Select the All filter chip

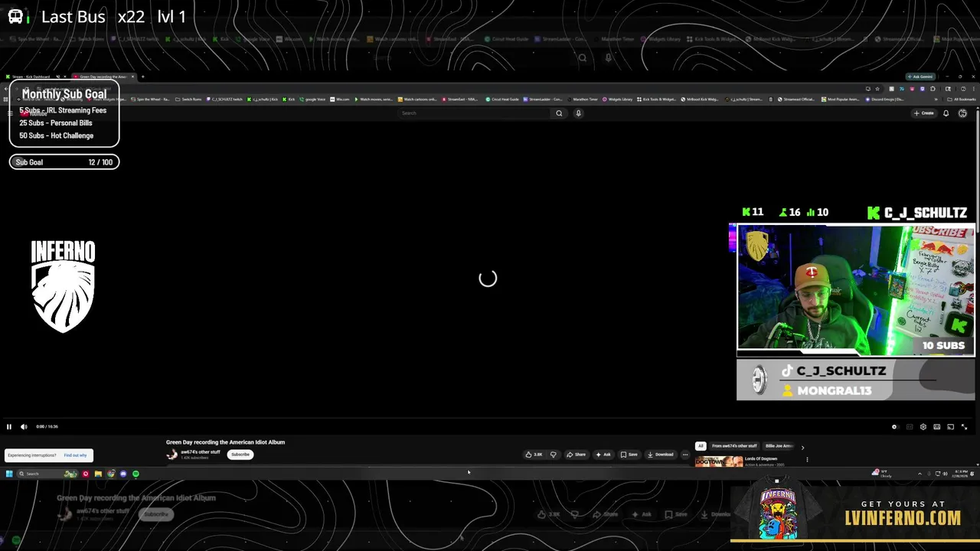click(700, 446)
